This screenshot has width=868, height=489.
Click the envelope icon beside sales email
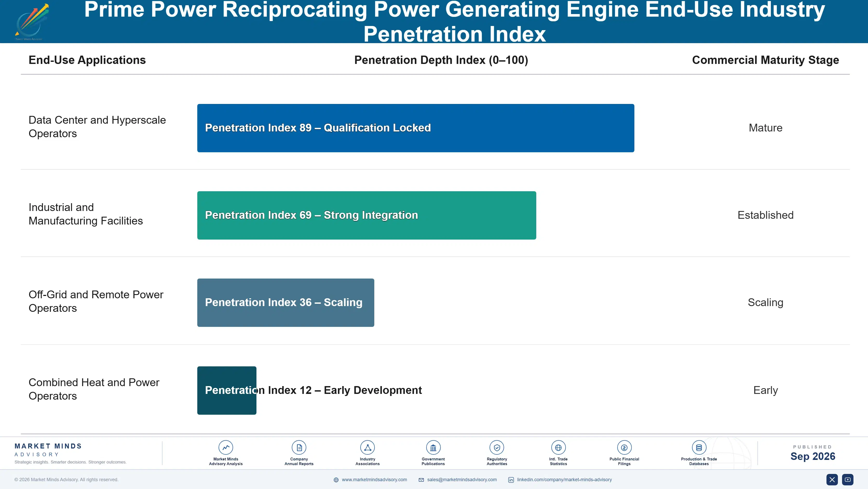(421, 480)
